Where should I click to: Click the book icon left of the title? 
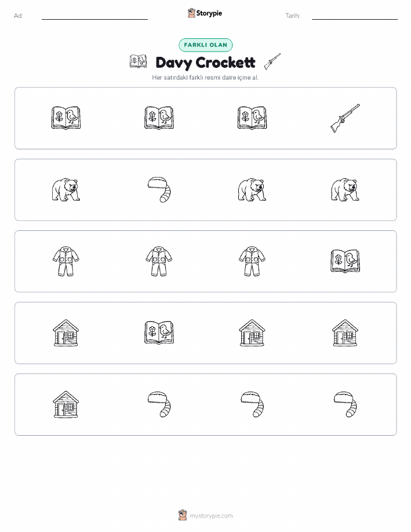pyautogui.click(x=139, y=61)
